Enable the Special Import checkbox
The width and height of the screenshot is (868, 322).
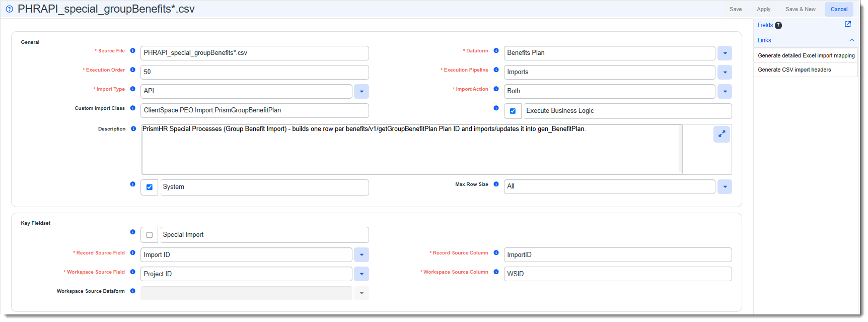[150, 235]
